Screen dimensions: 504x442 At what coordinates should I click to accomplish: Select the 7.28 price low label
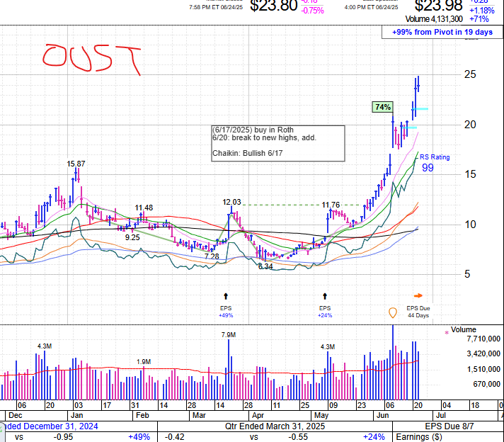coord(212,256)
